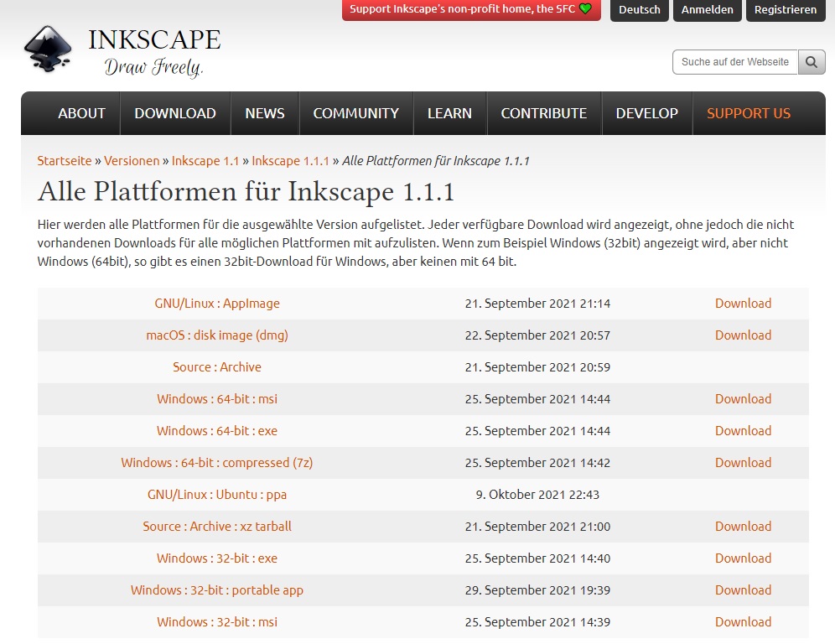Viewport: 835px width, 644px height.
Task: Open the NEWS menu
Action: tap(265, 113)
